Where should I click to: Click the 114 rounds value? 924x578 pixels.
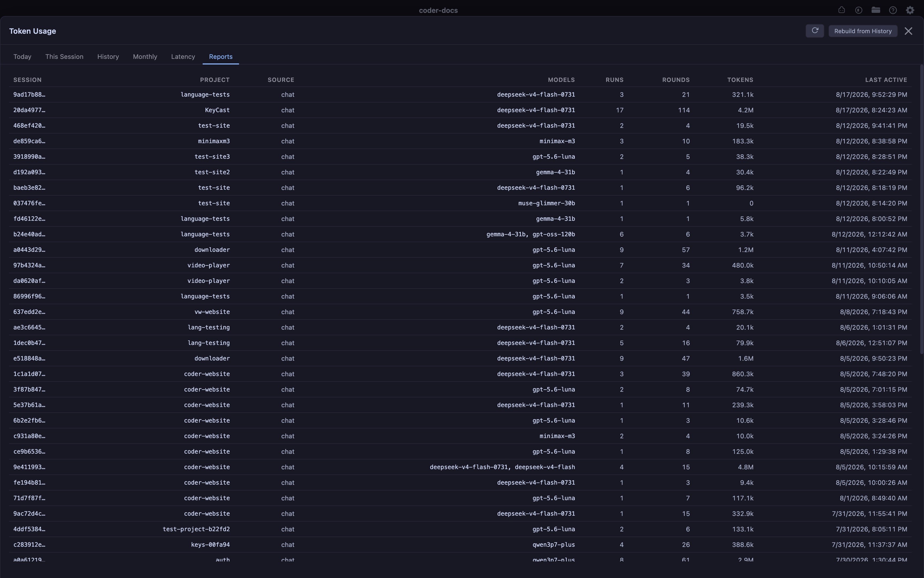[x=684, y=110]
